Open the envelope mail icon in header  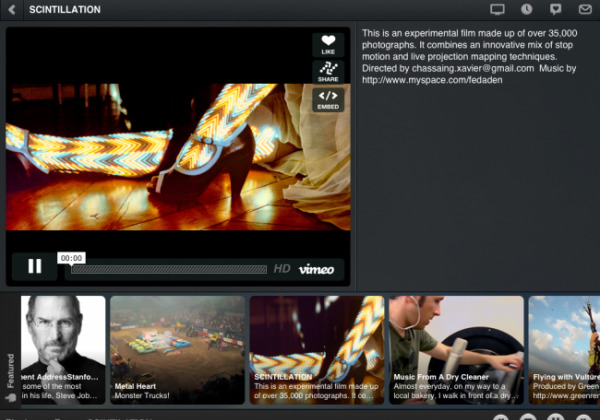click(585, 10)
